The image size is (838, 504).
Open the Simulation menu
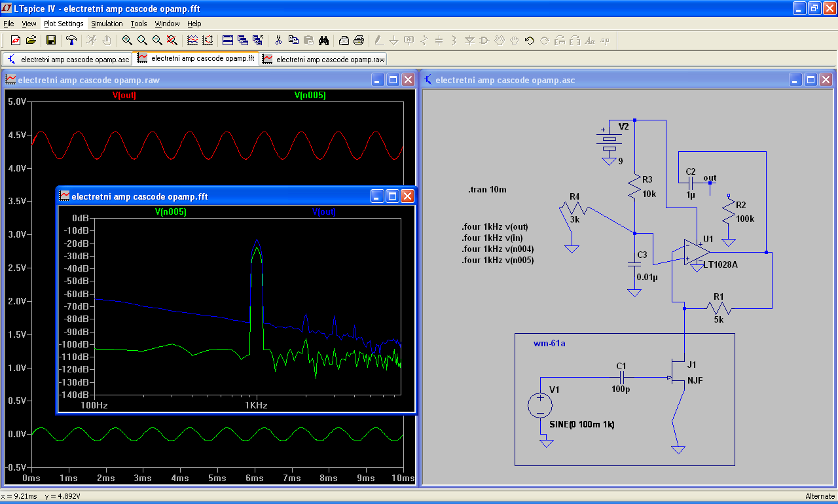[x=107, y=24]
